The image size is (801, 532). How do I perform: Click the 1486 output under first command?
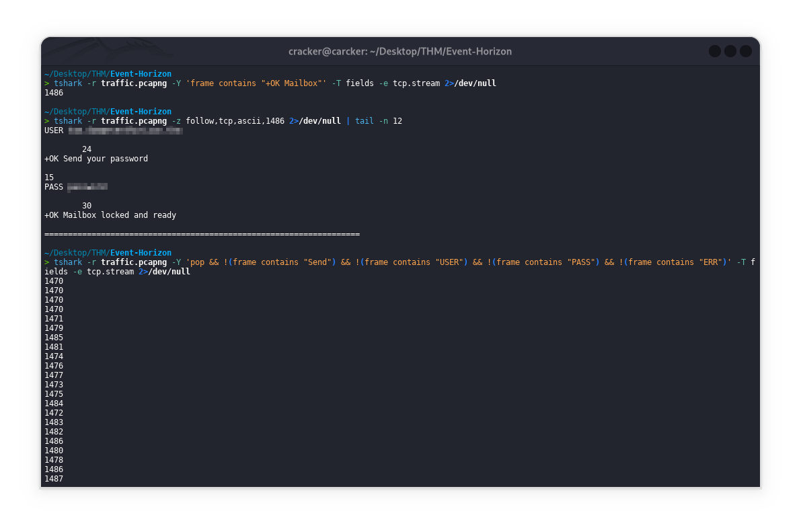pos(54,93)
